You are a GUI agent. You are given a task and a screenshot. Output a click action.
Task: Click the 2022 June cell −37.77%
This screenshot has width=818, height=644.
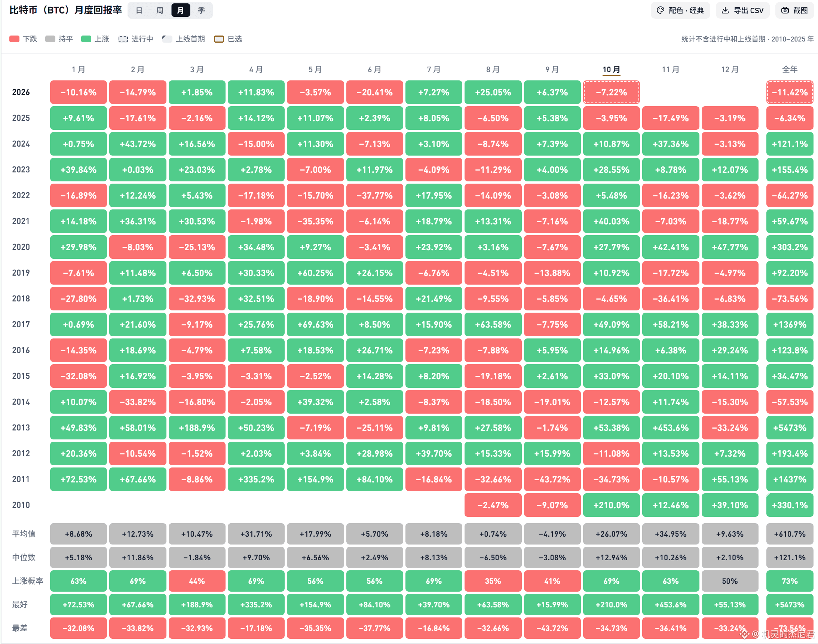(x=374, y=196)
